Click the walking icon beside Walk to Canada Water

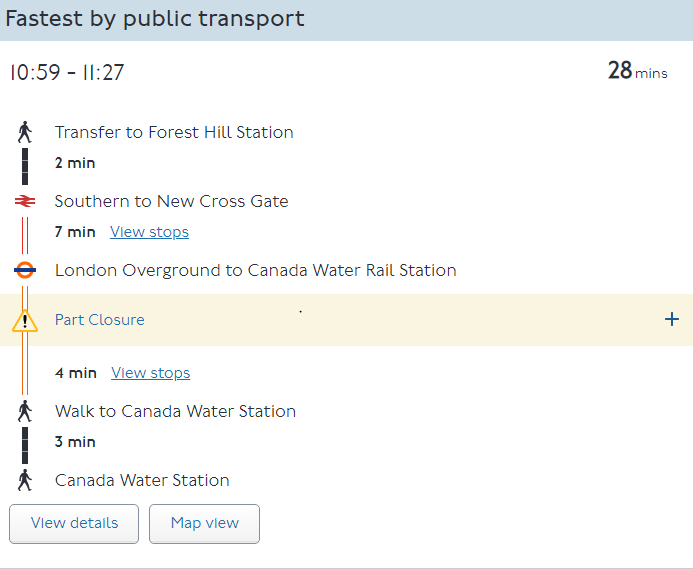[x=25, y=411]
